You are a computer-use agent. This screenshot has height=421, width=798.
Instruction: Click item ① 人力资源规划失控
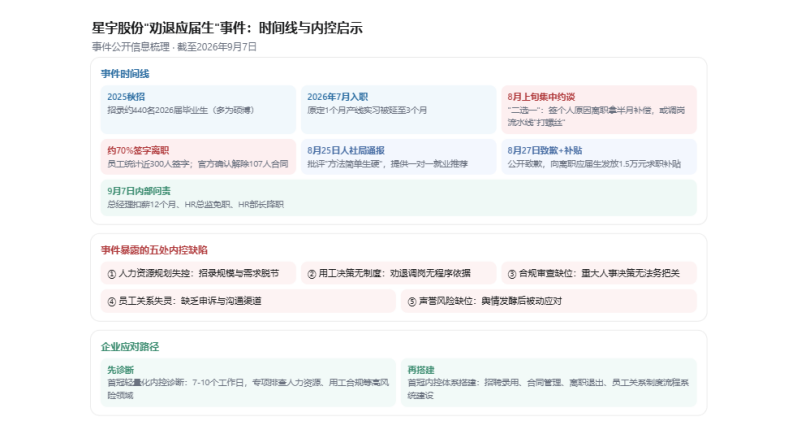click(198, 273)
